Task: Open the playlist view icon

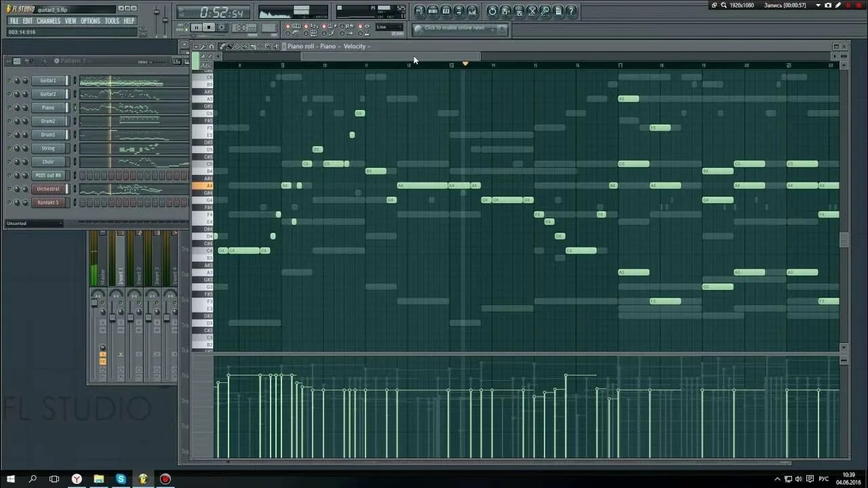Action: [420, 11]
